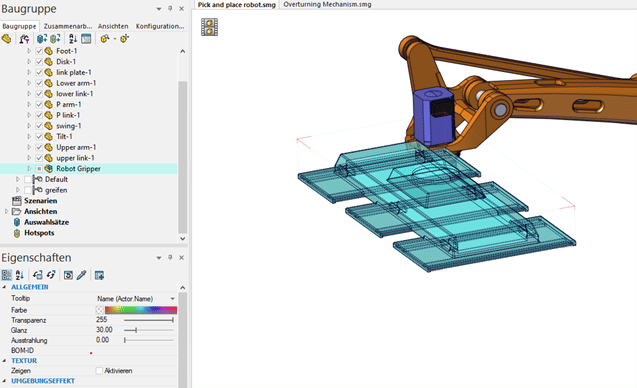This screenshot has width=637, height=388.
Task: Open the Overturning Mechanism.smg document tab
Action: pyautogui.click(x=327, y=4)
